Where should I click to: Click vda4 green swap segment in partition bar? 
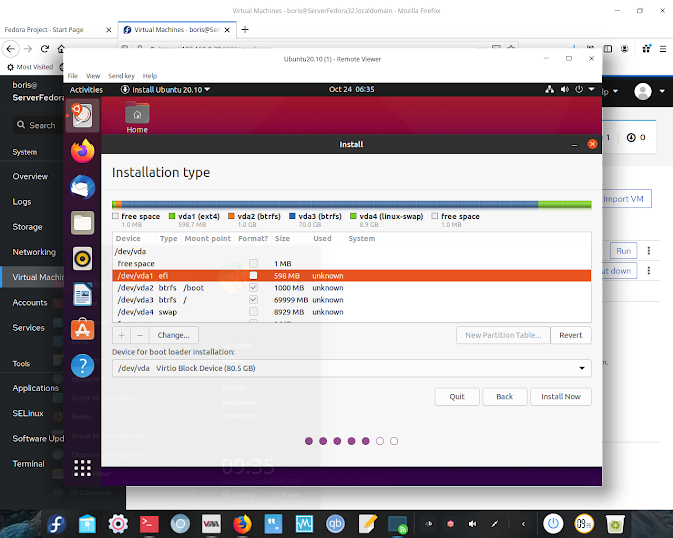564,204
